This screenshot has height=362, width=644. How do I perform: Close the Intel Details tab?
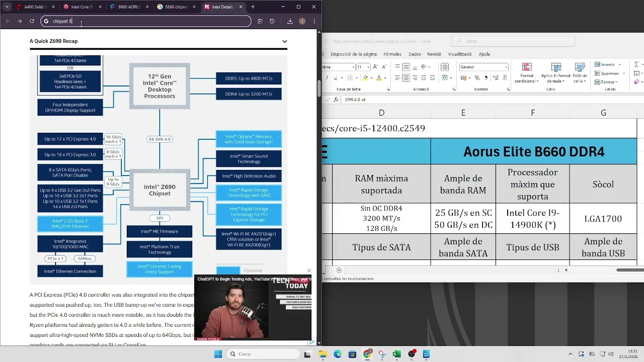tap(240, 7)
